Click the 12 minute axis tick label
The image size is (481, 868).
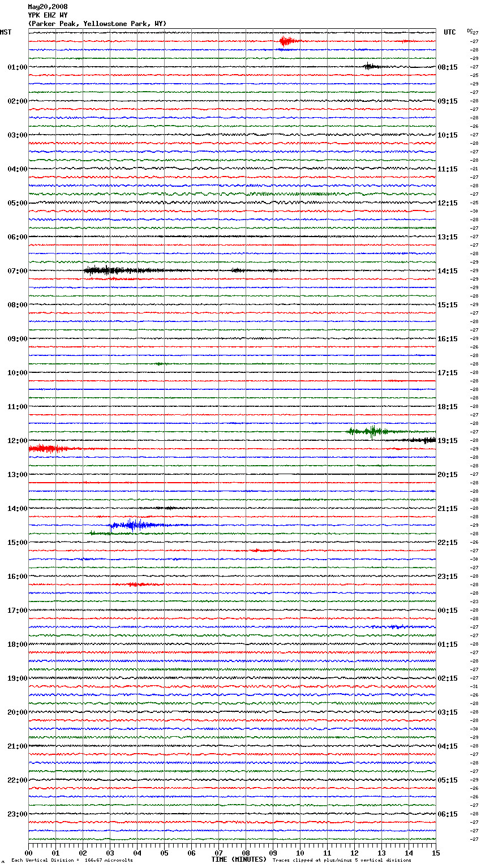(x=354, y=853)
